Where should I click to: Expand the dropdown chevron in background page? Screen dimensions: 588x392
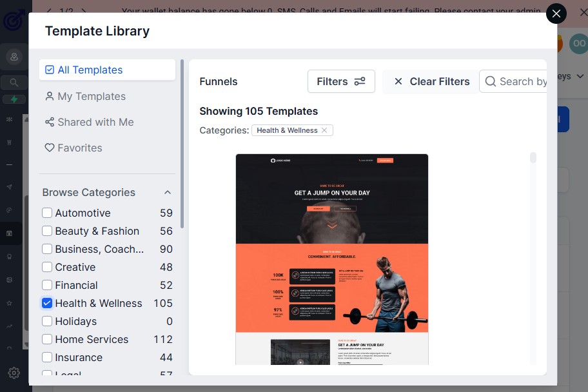click(580, 76)
